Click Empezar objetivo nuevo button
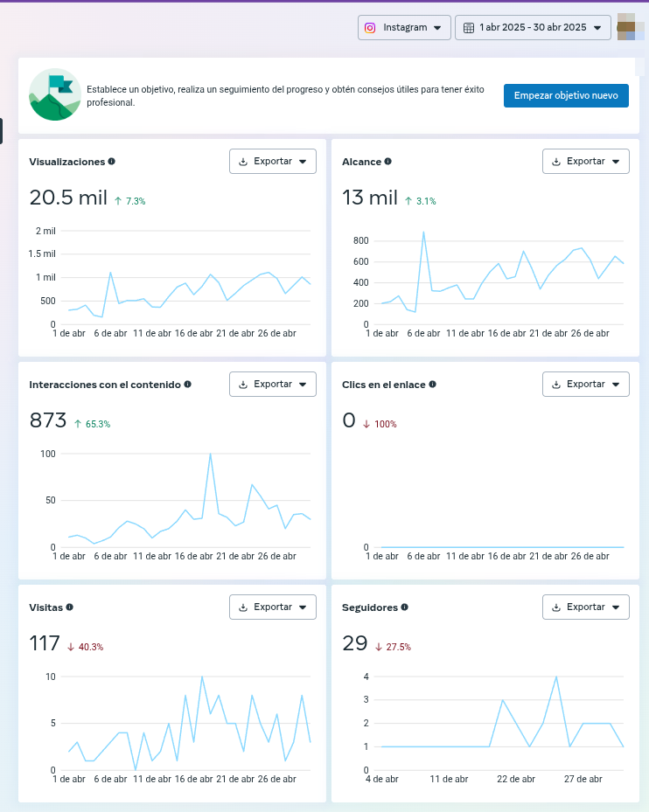 (x=566, y=96)
